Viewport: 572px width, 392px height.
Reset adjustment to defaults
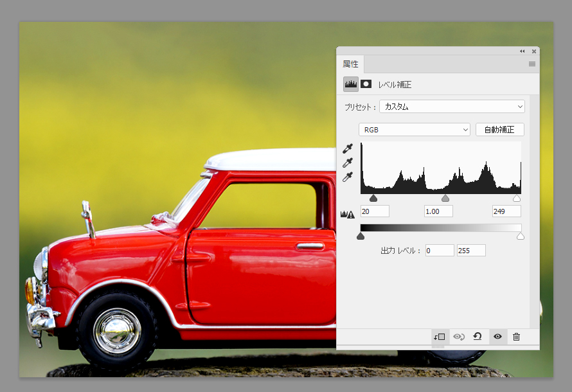478,336
